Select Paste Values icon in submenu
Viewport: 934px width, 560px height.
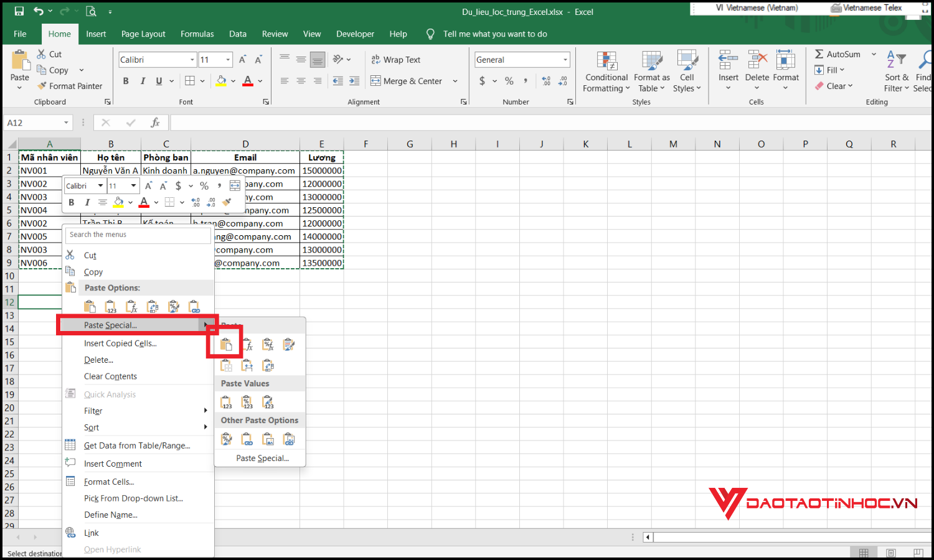pos(227,403)
